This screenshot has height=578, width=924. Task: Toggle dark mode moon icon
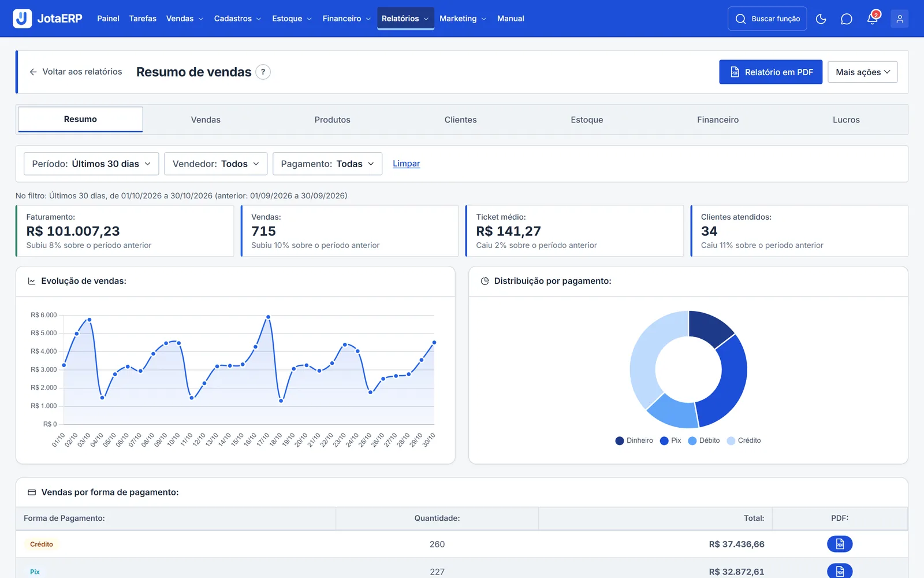coord(821,19)
